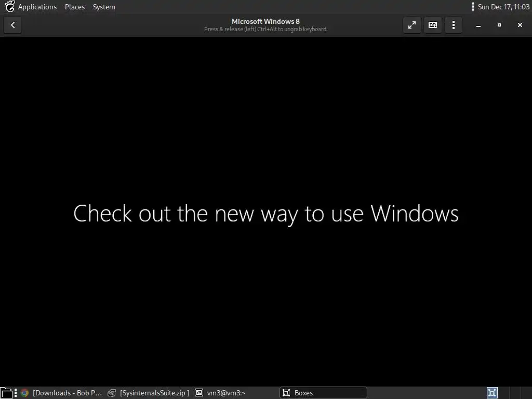The width and height of the screenshot is (532, 399).
Task: Click the Boxes workspace switcher icon in tray
Action: 492,393
